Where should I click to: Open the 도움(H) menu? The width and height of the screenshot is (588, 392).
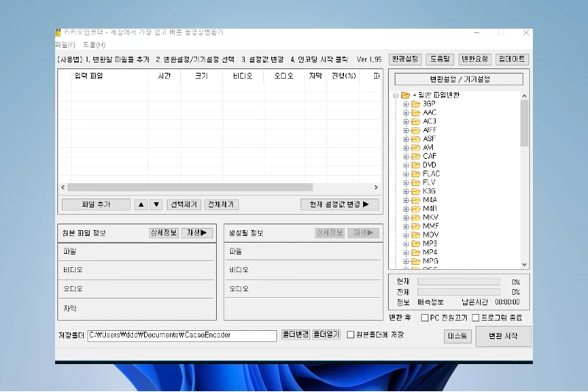click(x=94, y=45)
